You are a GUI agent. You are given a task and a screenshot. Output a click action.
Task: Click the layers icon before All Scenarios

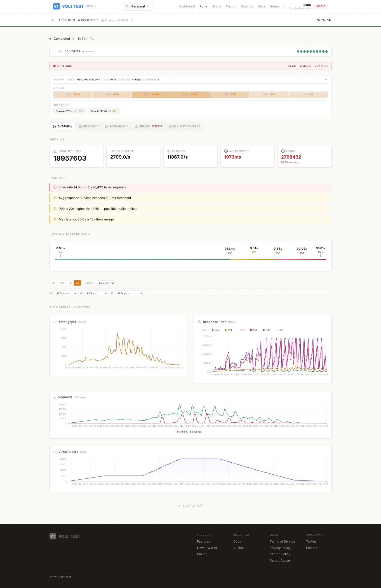[x=51, y=293]
